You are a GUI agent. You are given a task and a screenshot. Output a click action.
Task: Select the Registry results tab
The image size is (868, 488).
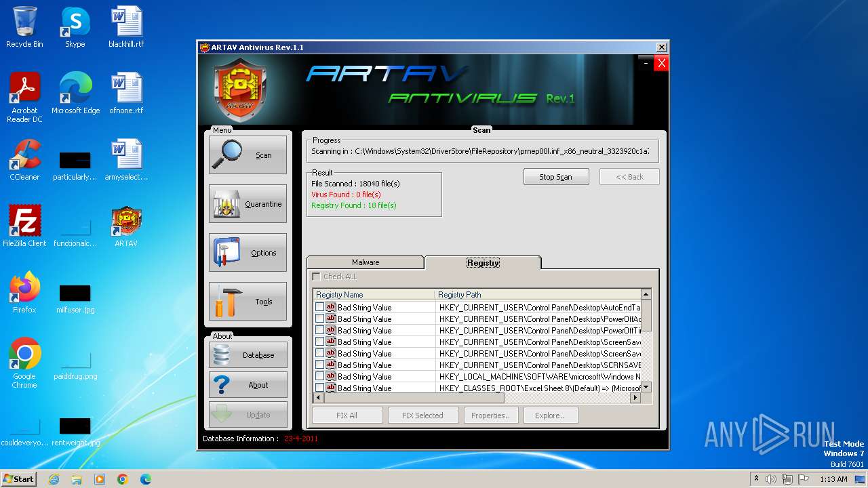tap(483, 262)
